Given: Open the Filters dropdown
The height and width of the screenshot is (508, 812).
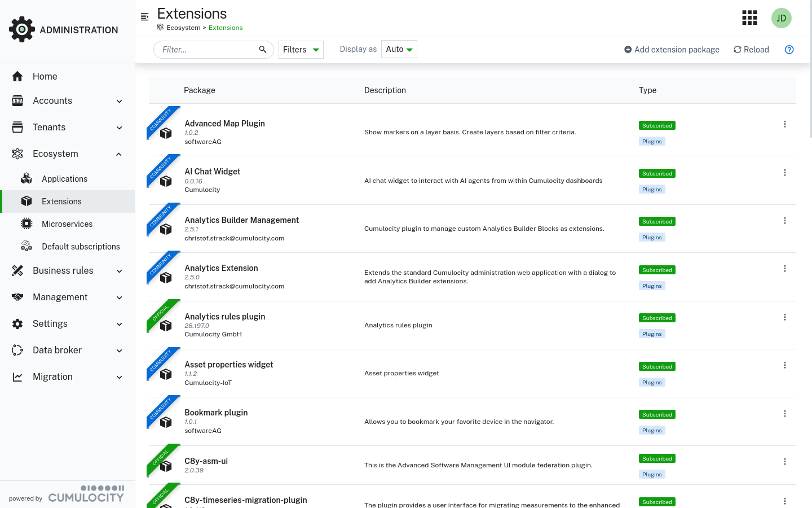Looking at the screenshot, I should point(301,50).
